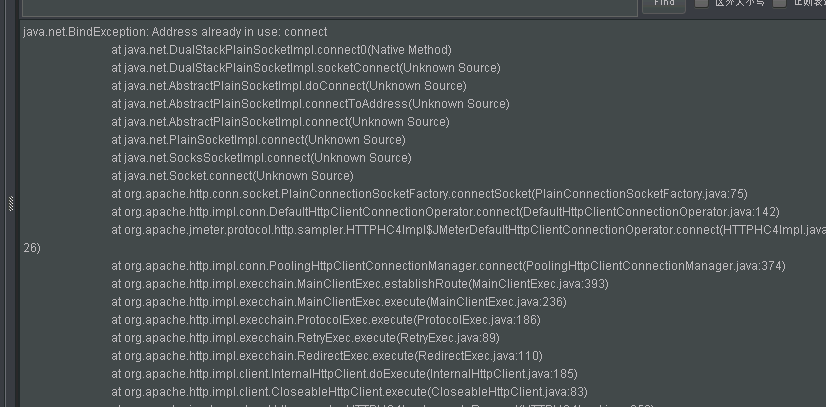Click the PoolingHttpClientConnectionManager.connect line
Screen dimensions: 826x407
pos(448,266)
